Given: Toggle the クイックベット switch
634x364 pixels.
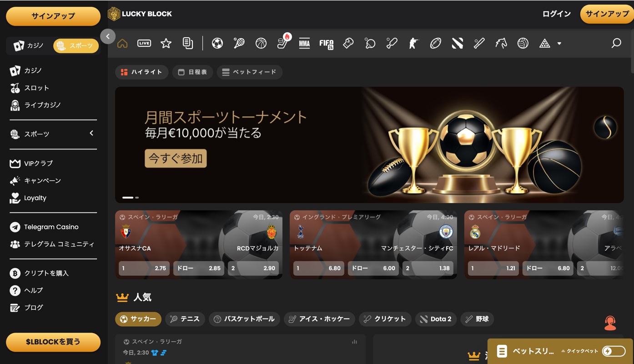Looking at the screenshot, I should click(614, 351).
